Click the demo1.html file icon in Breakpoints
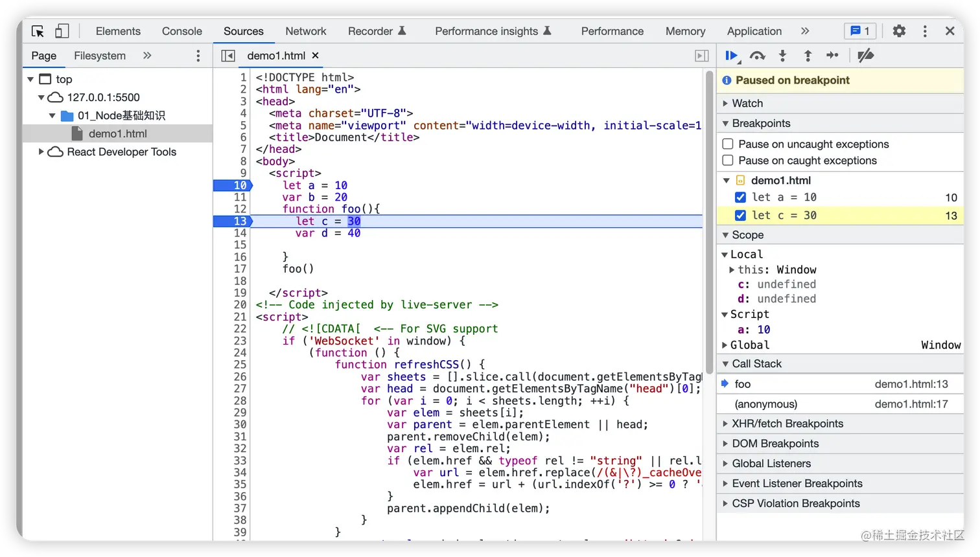Screen dimensions: 980x557 tap(740, 181)
